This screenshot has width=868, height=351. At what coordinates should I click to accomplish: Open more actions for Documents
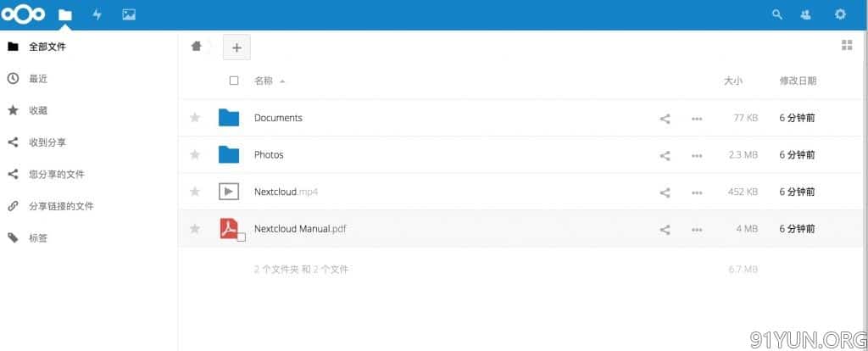[697, 119]
